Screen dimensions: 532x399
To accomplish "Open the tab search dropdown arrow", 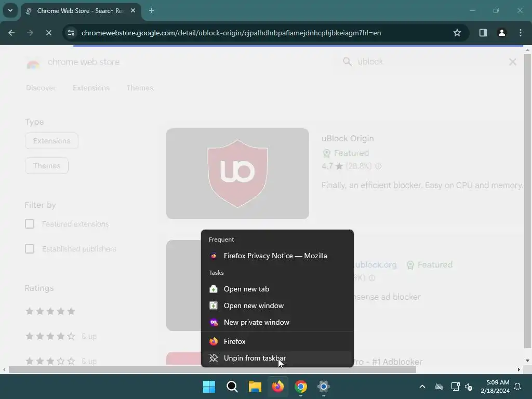I will pyautogui.click(x=10, y=10).
